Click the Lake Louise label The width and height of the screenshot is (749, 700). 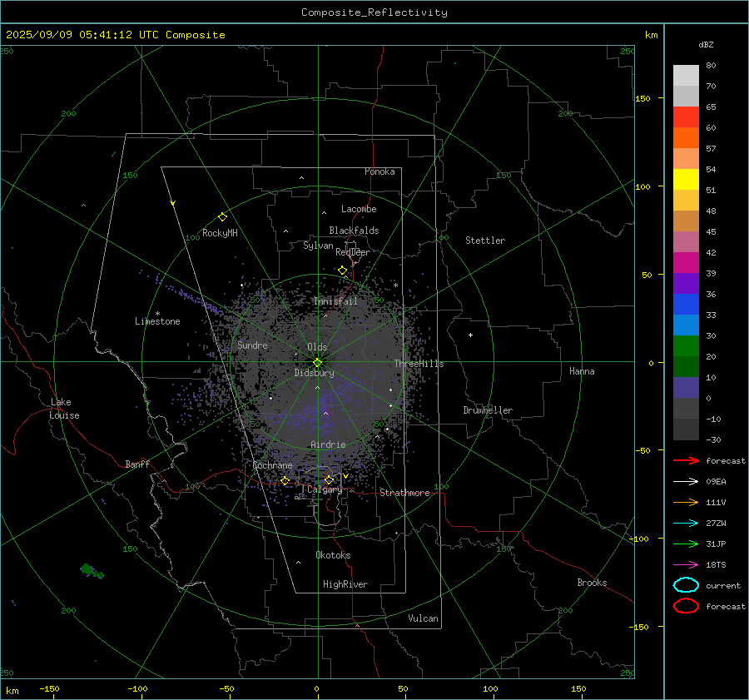coord(65,409)
